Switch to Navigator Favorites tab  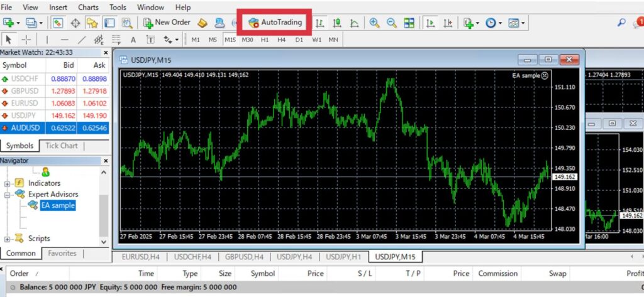pos(62,253)
